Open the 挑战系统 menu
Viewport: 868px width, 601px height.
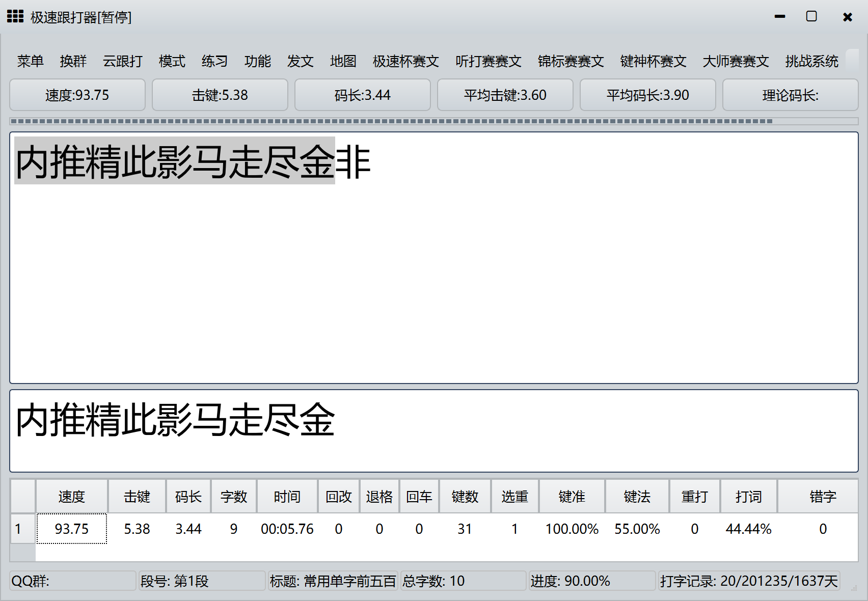(x=812, y=61)
